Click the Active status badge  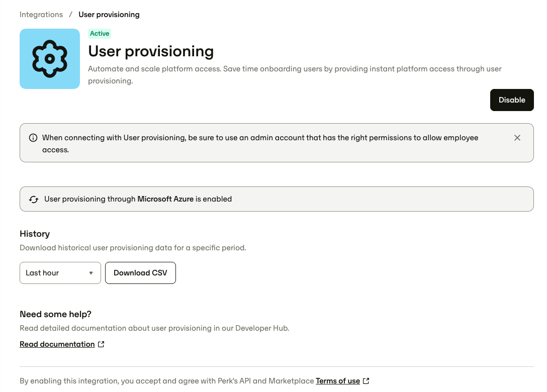[100, 34]
